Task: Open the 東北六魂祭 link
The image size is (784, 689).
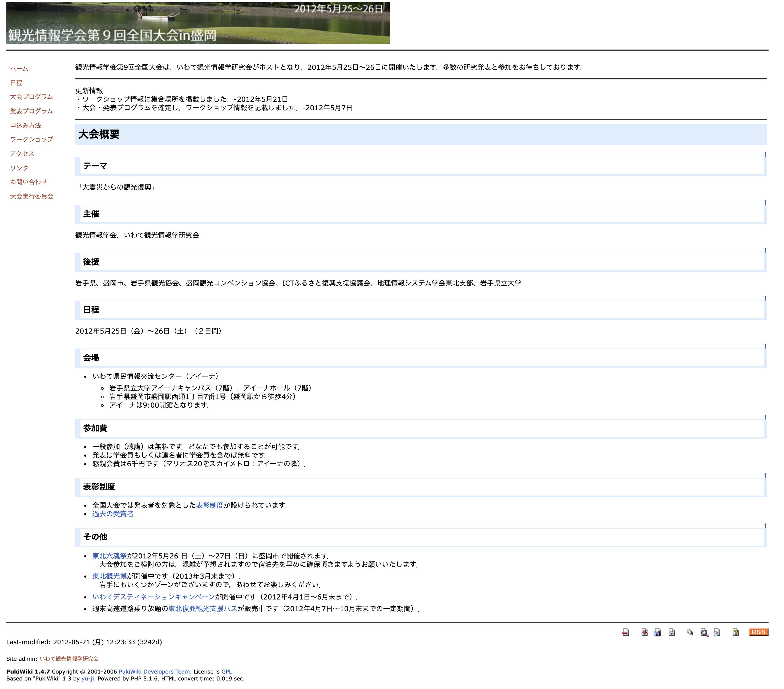Action: [x=109, y=556]
